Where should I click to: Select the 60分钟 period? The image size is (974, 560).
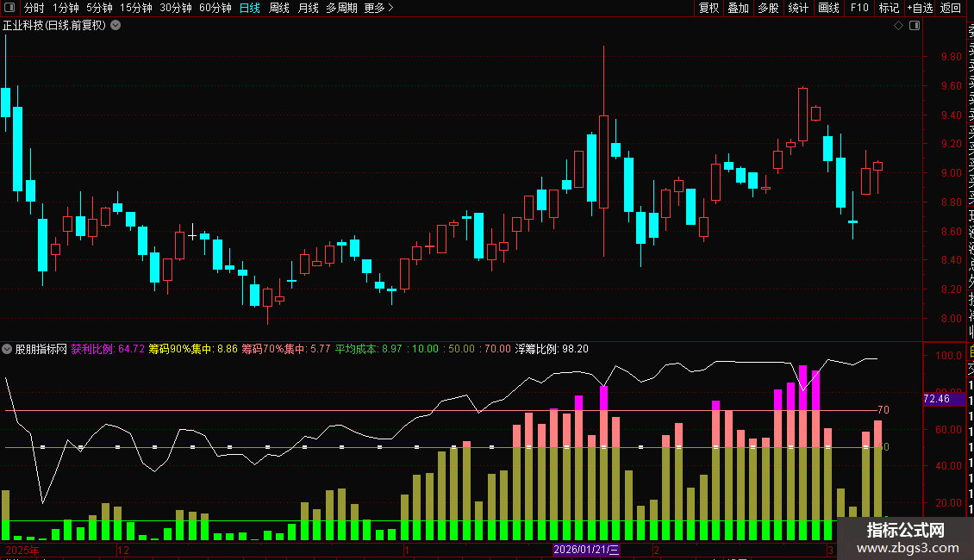point(215,8)
